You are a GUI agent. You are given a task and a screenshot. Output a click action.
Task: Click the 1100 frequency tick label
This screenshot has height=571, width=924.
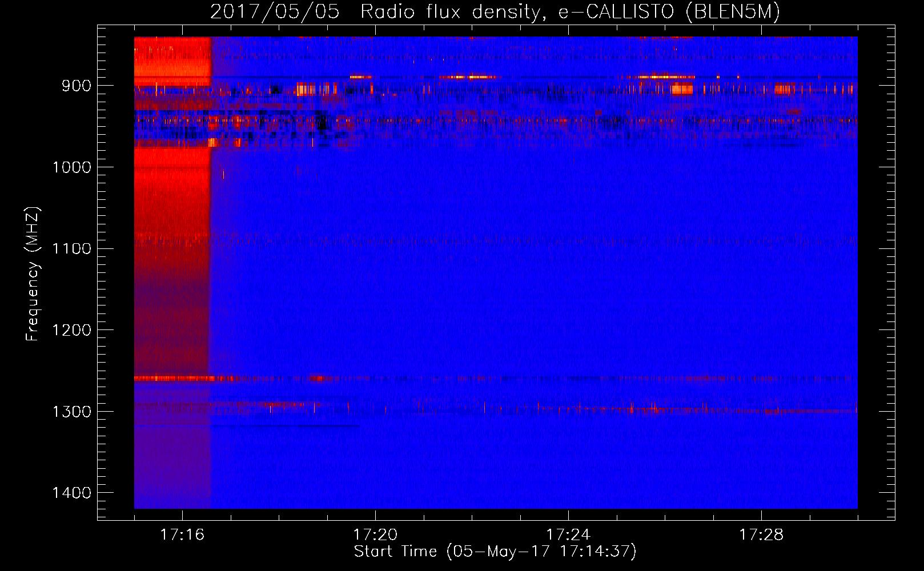pyautogui.click(x=71, y=249)
